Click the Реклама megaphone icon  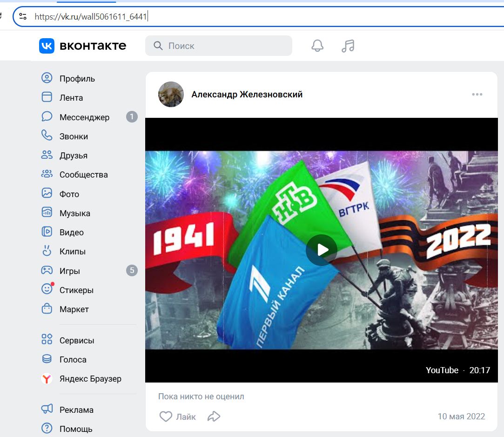pyautogui.click(x=47, y=409)
